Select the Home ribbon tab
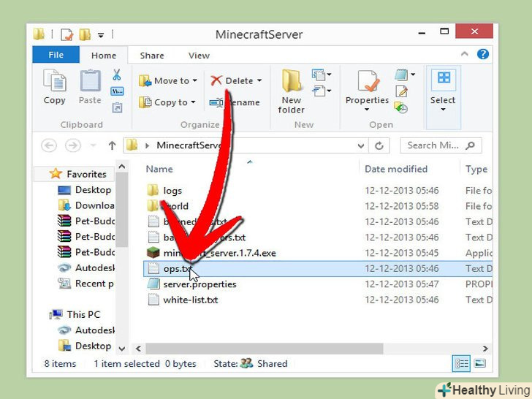 point(104,56)
